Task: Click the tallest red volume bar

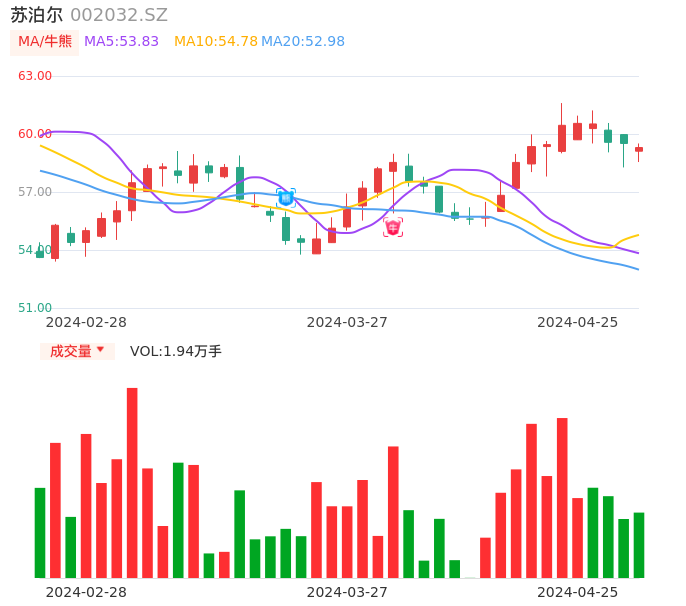Action: 132,482
